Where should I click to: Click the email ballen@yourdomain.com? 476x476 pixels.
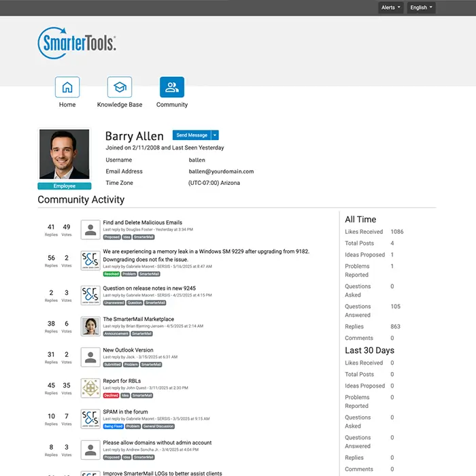click(221, 171)
